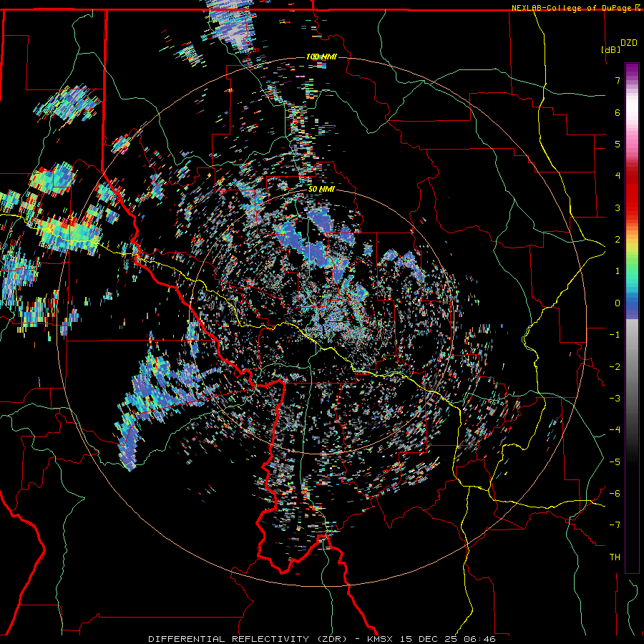Click the scale value 2
Image resolution: width=644 pixels, height=644 pixels.
[618, 240]
